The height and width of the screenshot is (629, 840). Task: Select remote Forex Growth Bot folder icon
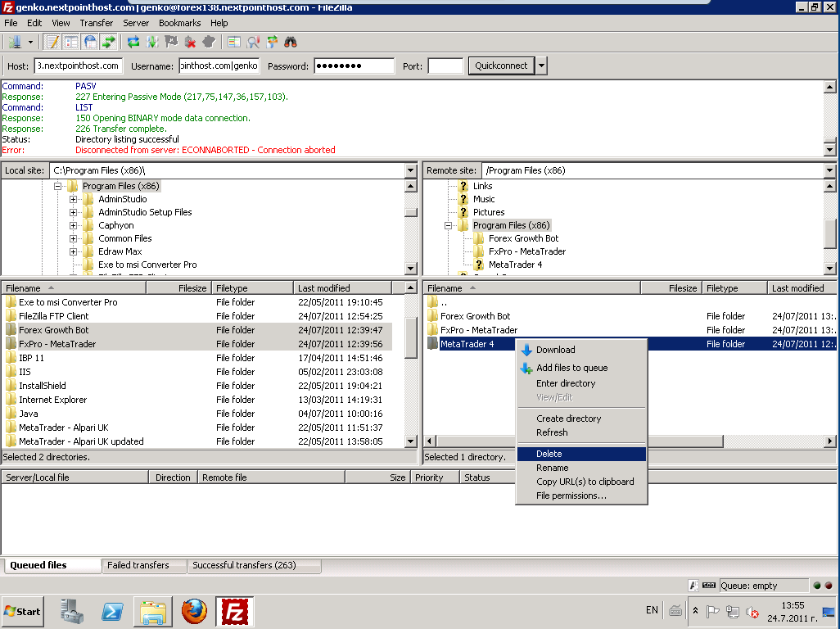[x=433, y=316]
